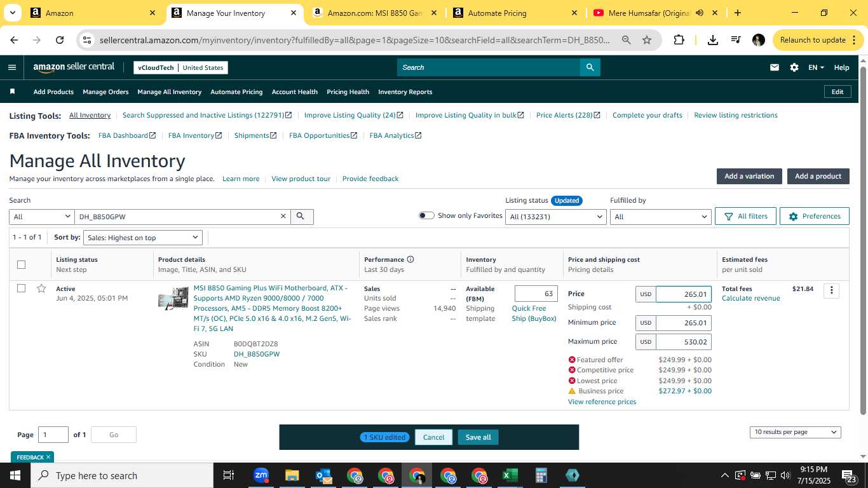This screenshot has height=488, width=868.
Task: Click the available quantity field 63
Action: coord(536,294)
